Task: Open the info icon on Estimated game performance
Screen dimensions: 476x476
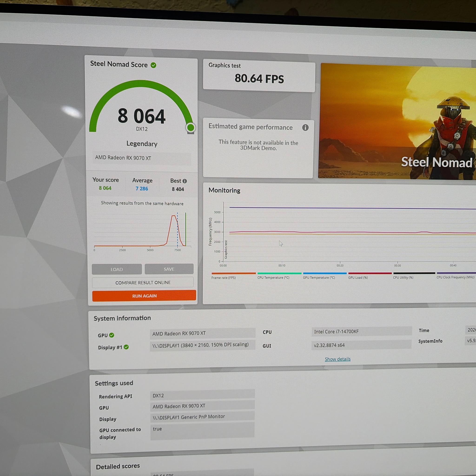Action: (x=305, y=127)
